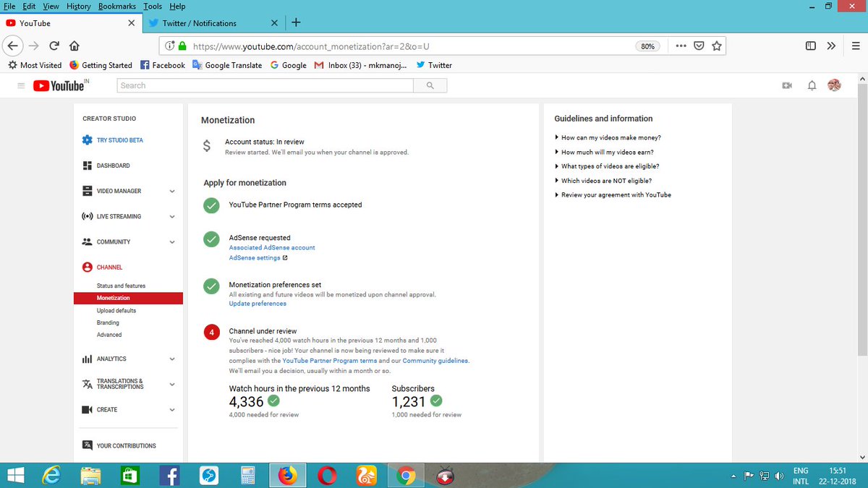Click the Dashboard sidebar icon
The width and height of the screenshot is (868, 488).
point(87,166)
